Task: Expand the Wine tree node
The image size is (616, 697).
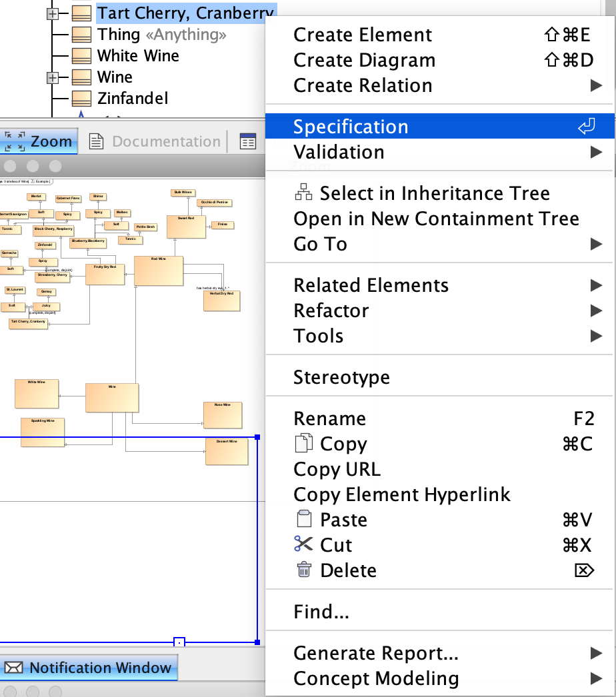Action: click(53, 77)
